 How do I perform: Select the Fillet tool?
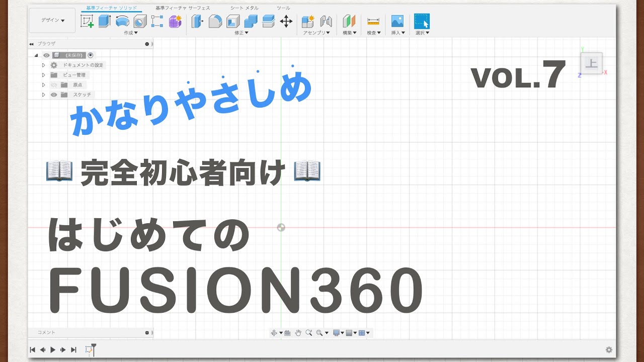pos(215,21)
